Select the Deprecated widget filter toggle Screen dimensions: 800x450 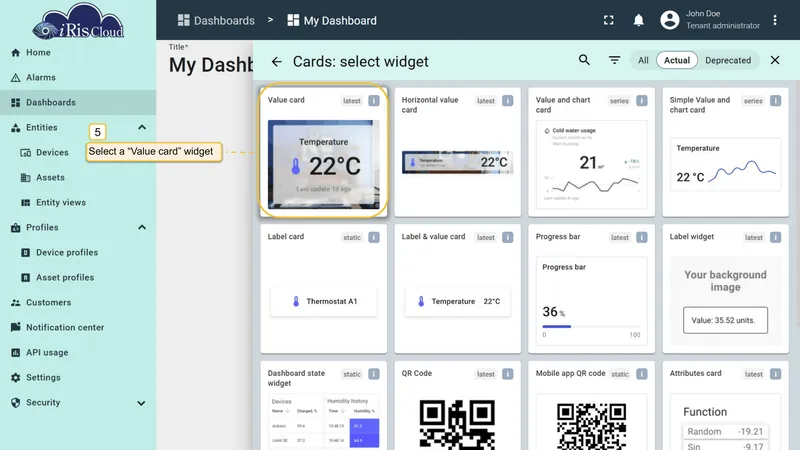tap(728, 60)
